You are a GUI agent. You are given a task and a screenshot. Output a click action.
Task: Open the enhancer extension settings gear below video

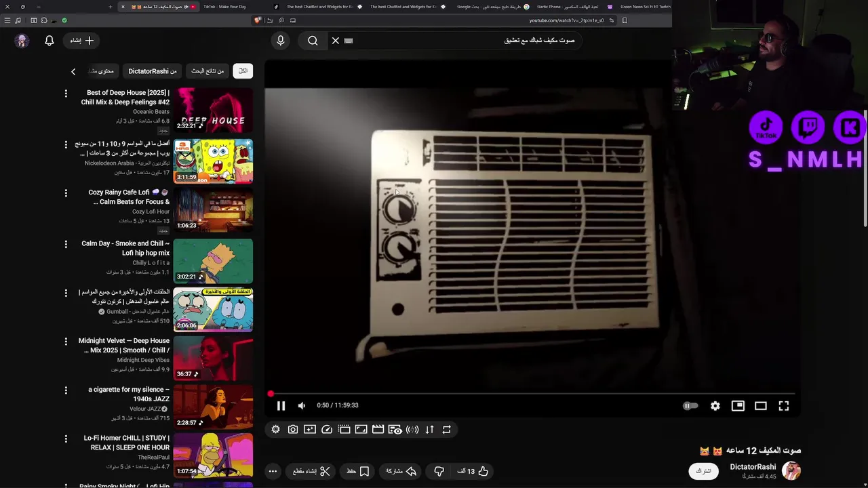[x=275, y=429]
